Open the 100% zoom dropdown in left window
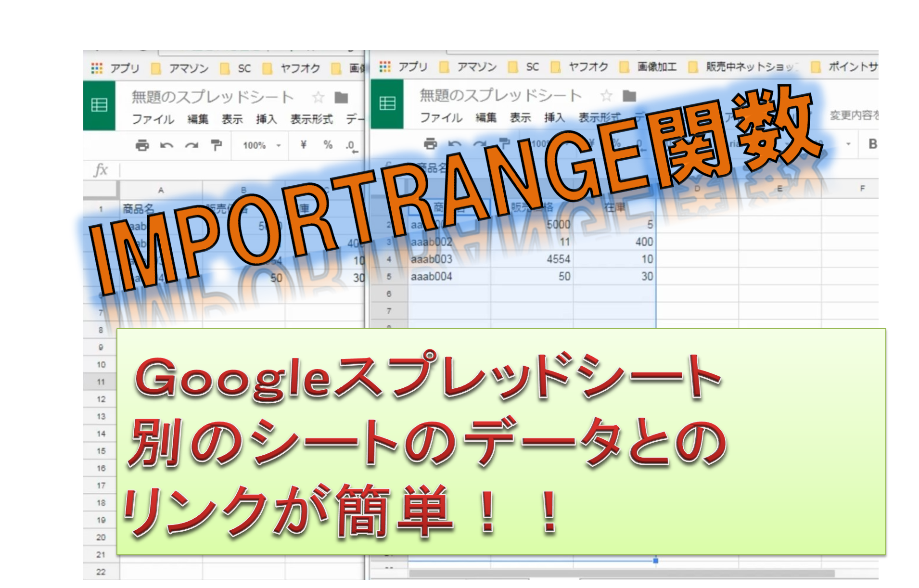Screen dimensions: 919x588 click(261, 145)
